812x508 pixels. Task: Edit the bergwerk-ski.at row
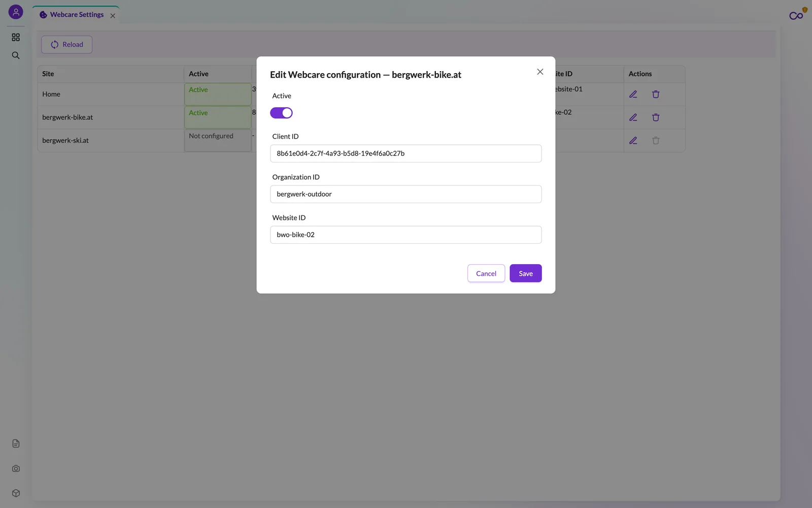(x=633, y=140)
